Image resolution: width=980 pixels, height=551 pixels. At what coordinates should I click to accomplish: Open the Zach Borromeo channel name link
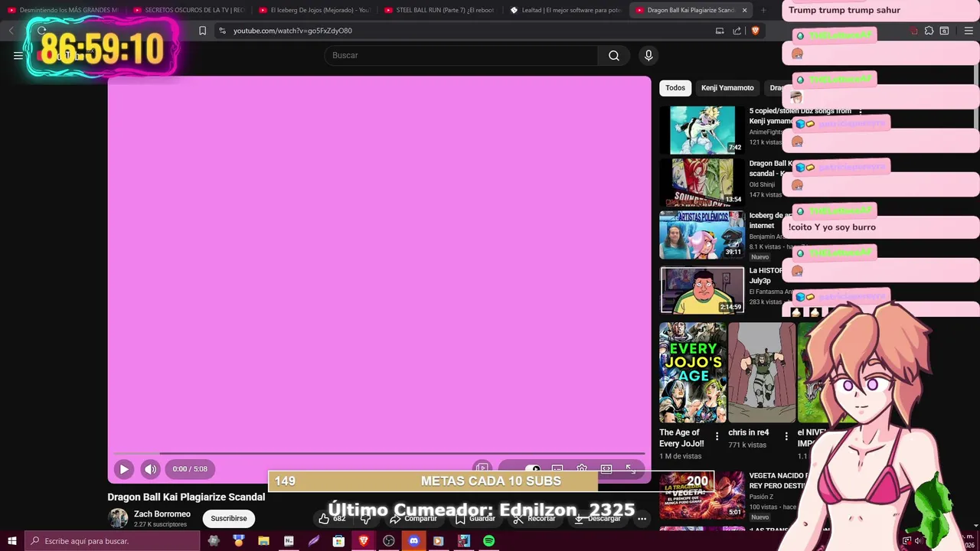162,514
